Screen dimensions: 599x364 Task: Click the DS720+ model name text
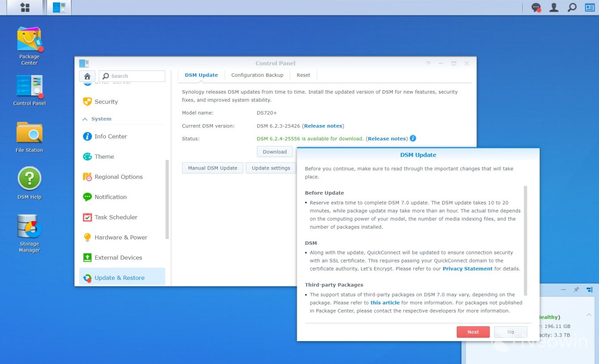click(267, 113)
